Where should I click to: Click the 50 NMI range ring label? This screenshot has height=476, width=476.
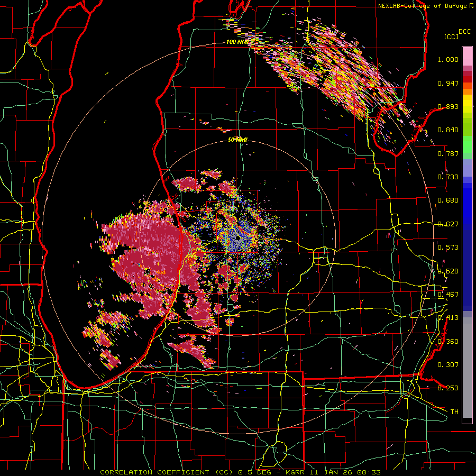tap(237, 140)
